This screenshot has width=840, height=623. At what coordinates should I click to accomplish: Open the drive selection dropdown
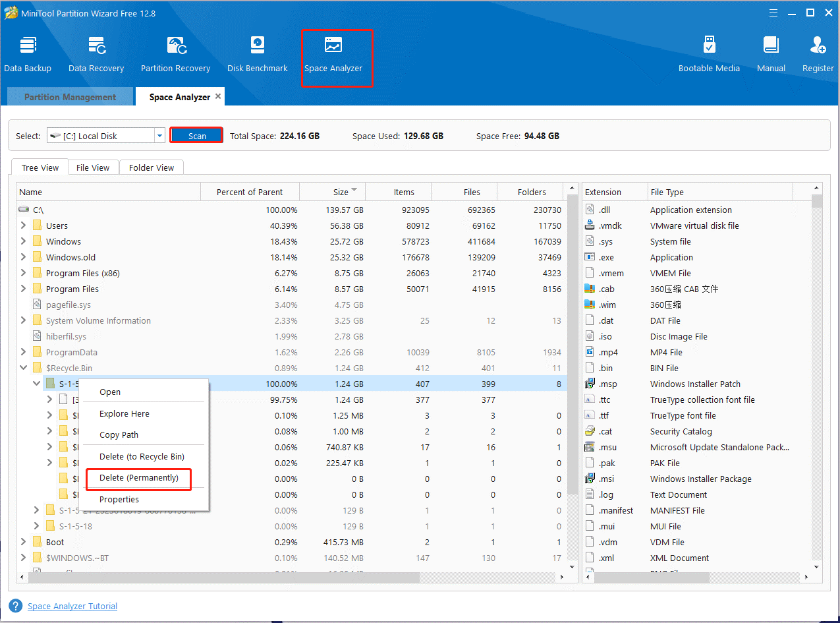point(159,136)
